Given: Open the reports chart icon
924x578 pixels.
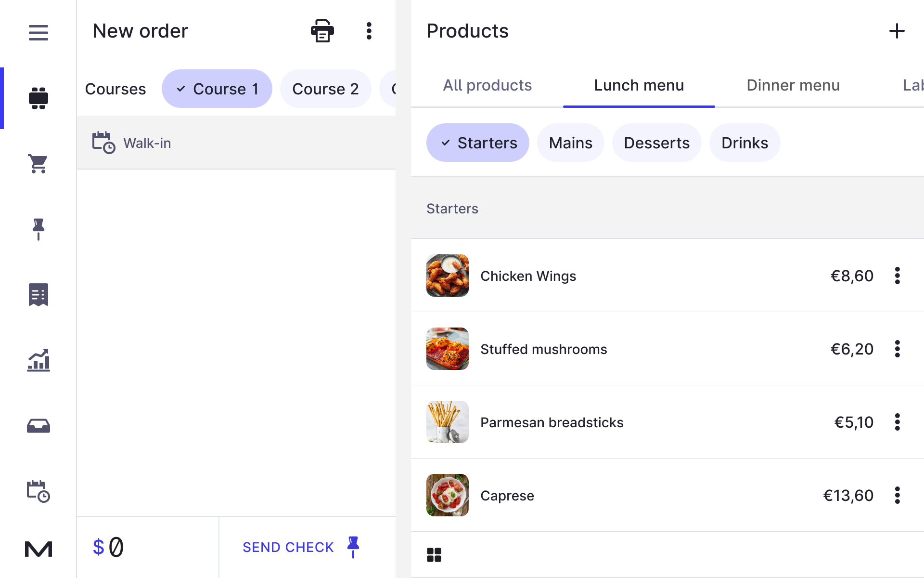Looking at the screenshot, I should [x=38, y=360].
